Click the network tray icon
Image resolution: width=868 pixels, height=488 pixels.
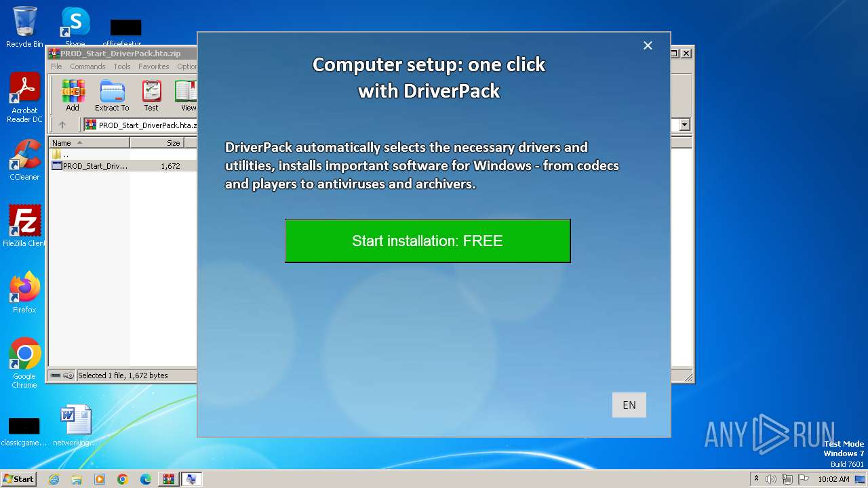[787, 479]
